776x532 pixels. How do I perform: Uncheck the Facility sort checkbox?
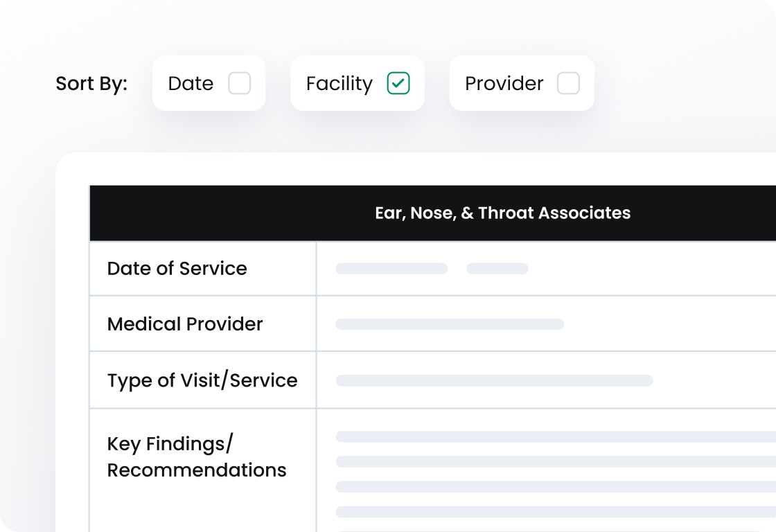[398, 83]
